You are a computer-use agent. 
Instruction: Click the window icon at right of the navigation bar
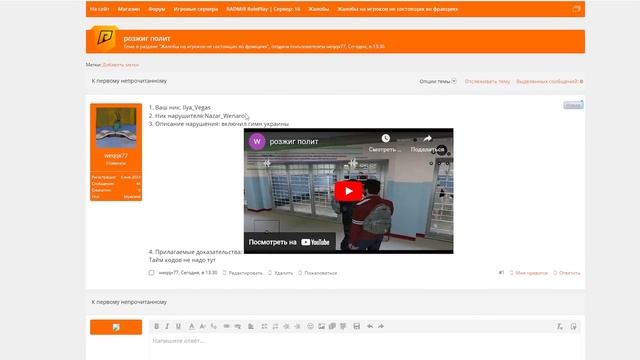coord(576,9)
